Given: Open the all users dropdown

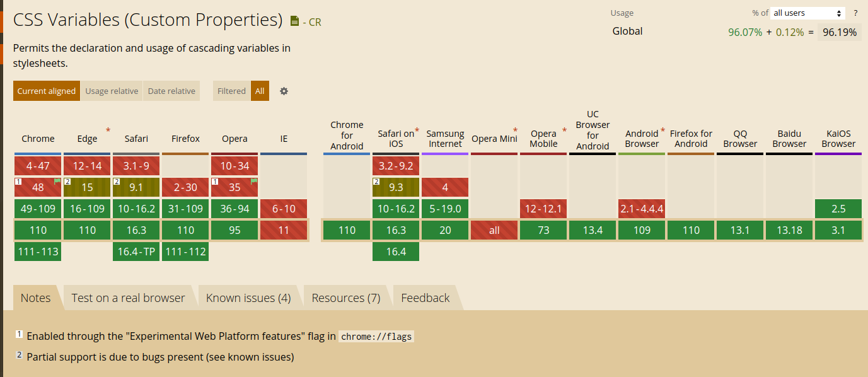Looking at the screenshot, I should point(808,13).
